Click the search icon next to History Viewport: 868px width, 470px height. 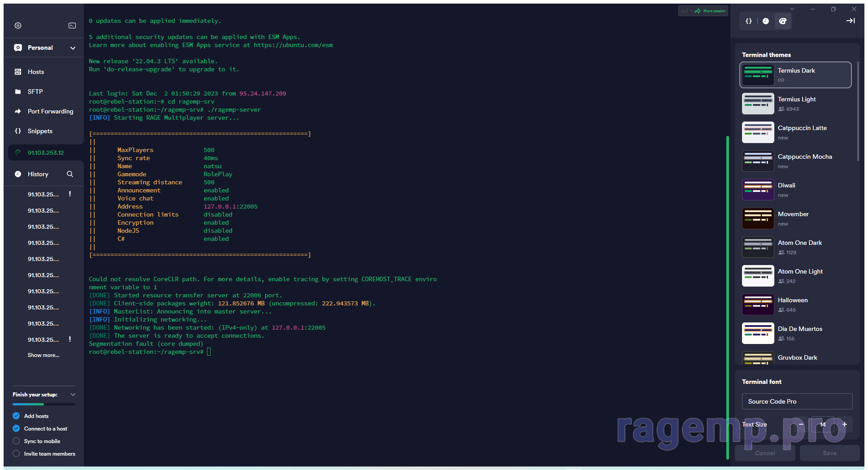[70, 174]
